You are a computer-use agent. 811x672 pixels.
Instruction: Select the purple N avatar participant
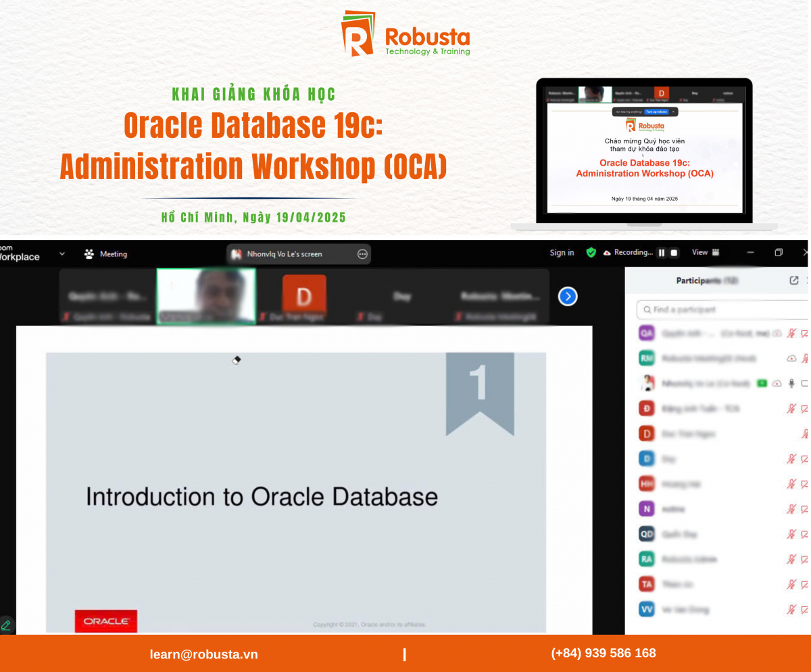[x=647, y=508]
